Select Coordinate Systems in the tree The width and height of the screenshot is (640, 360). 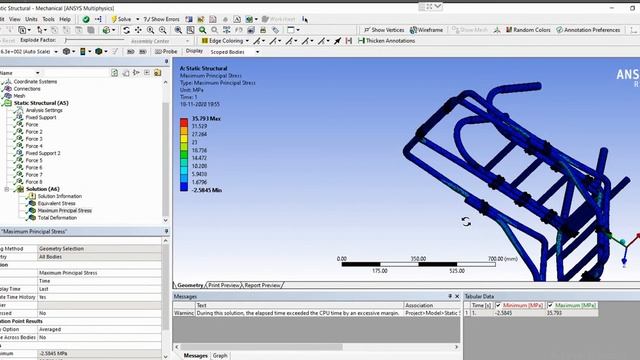point(35,82)
